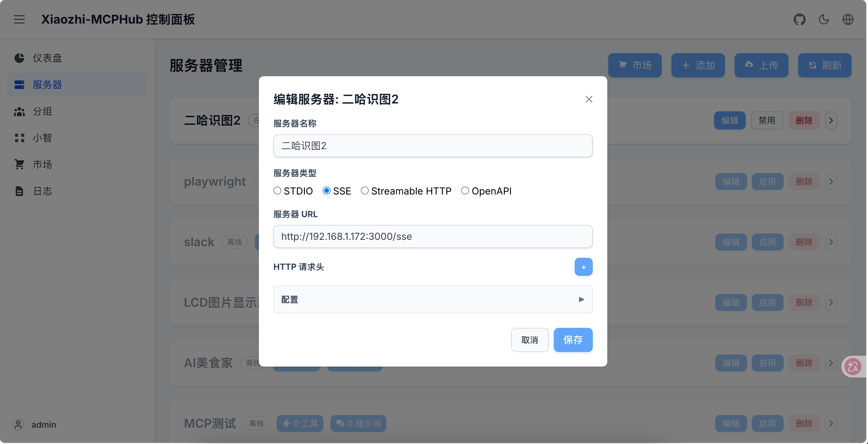Expand the MCP测试 server row chevron
The width and height of the screenshot is (868, 444).
831,423
